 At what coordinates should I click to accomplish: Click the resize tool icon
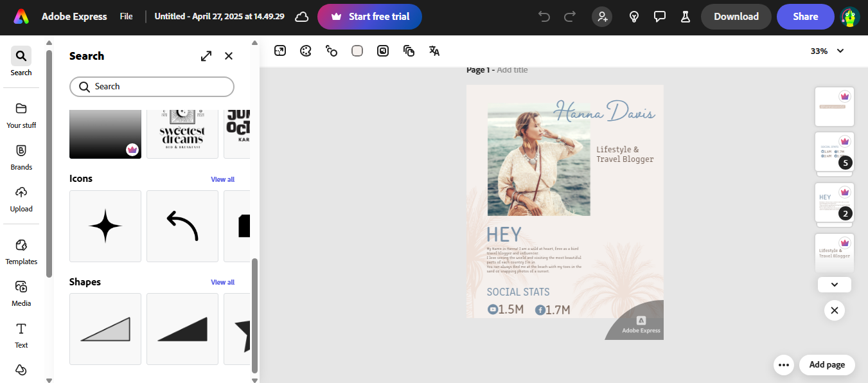[279, 51]
